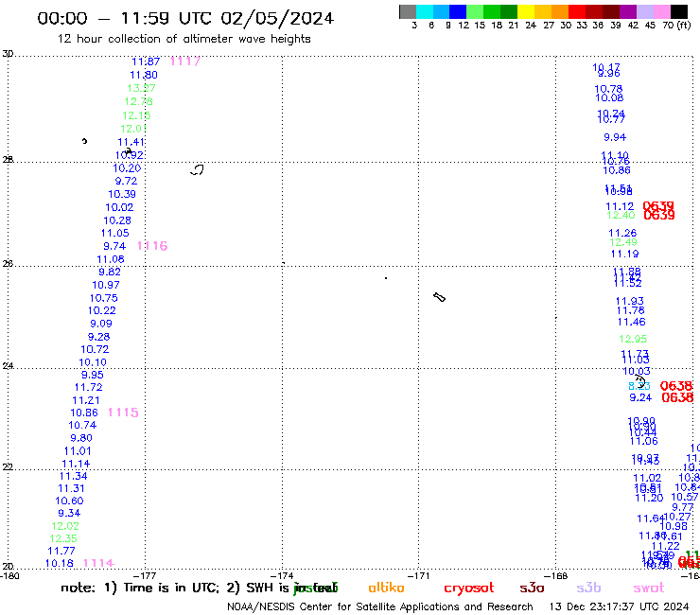Click the note 'Time is in UTC' text
This screenshot has width=700, height=615.
pos(171,588)
